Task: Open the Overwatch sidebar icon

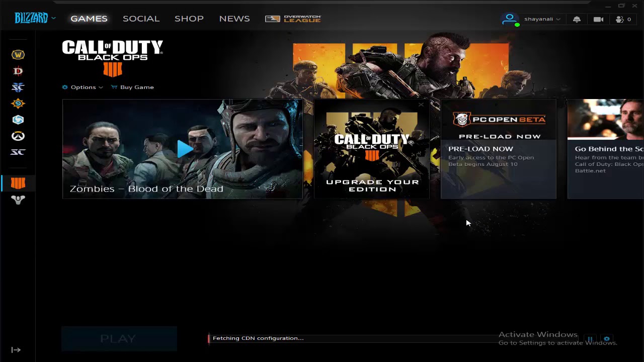Action: (18, 136)
